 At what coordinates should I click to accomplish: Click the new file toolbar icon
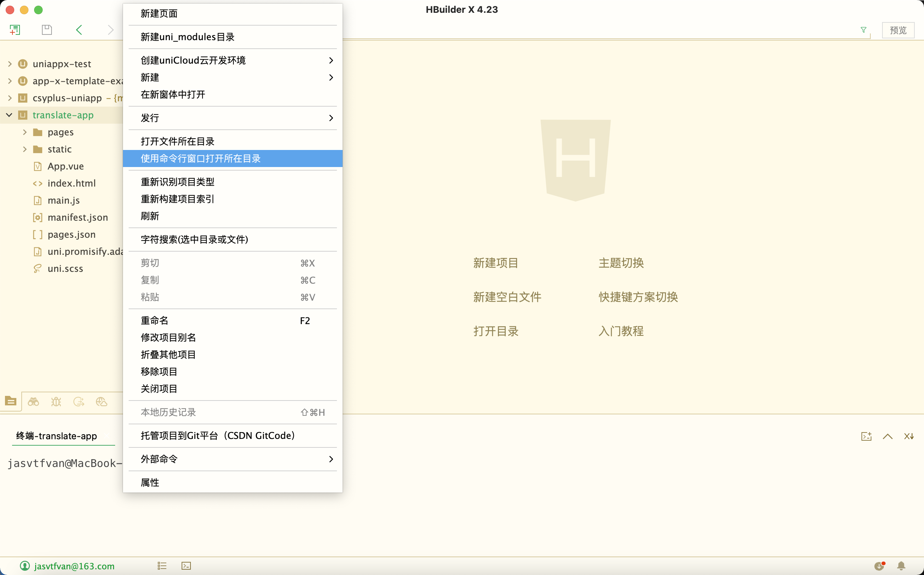[15, 29]
